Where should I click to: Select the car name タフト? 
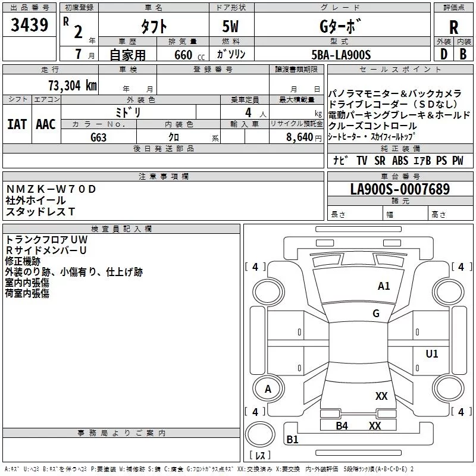(154, 26)
